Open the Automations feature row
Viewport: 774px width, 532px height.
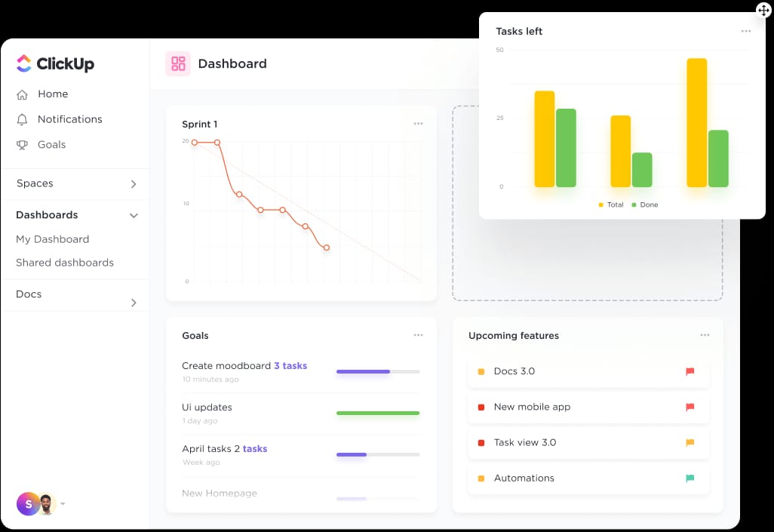[588, 478]
